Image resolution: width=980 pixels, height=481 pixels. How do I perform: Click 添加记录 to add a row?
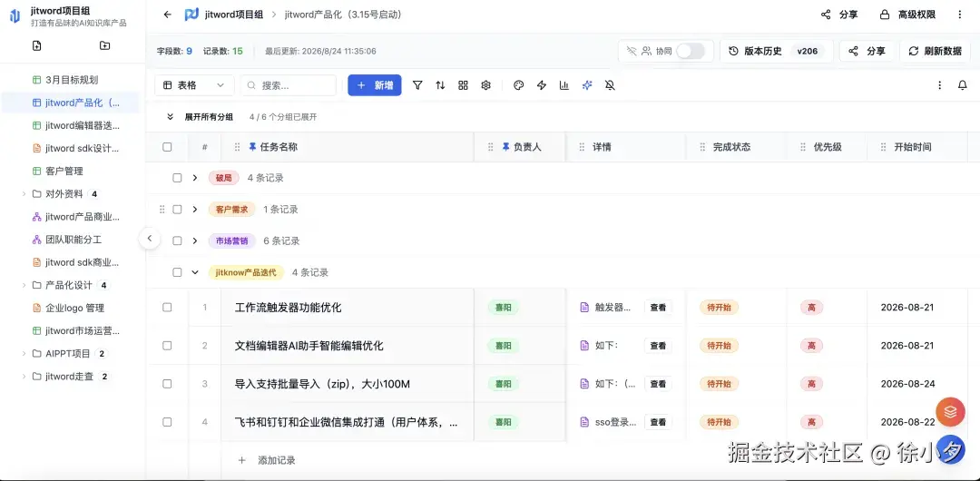(267, 460)
